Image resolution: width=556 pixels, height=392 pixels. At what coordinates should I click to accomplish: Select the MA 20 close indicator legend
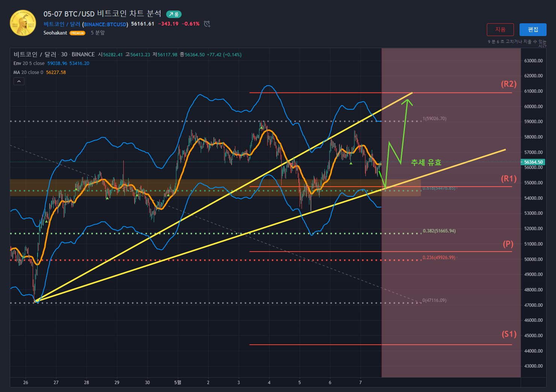pos(28,72)
